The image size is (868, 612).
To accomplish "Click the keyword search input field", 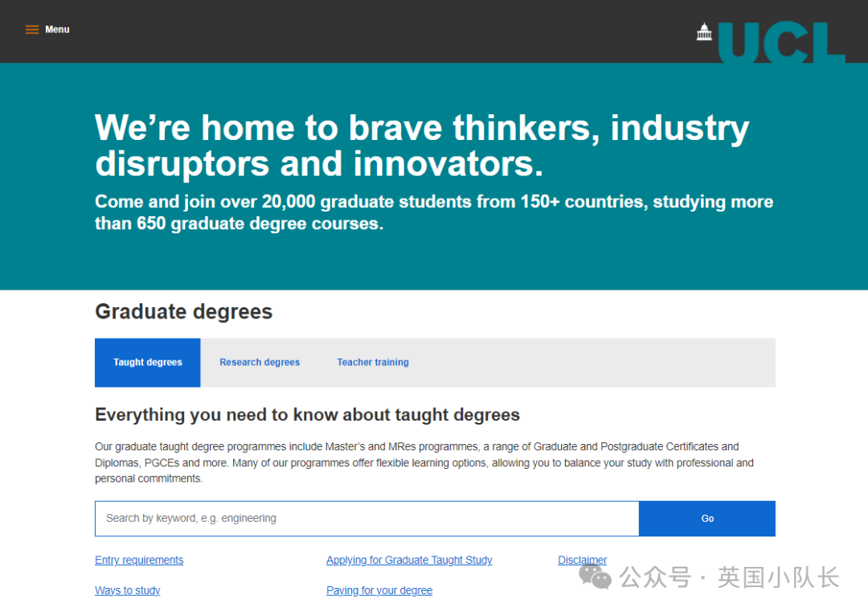I will (367, 519).
